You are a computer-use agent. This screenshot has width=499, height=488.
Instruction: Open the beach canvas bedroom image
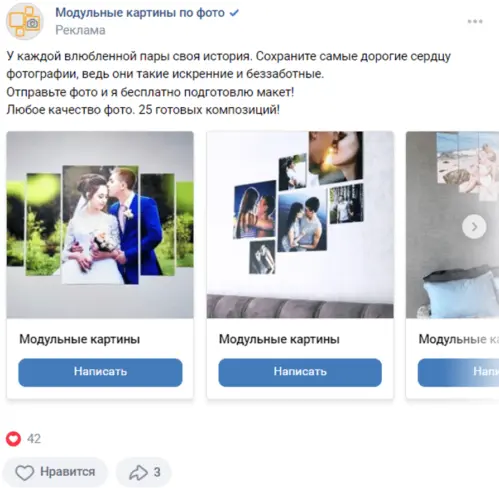452,225
